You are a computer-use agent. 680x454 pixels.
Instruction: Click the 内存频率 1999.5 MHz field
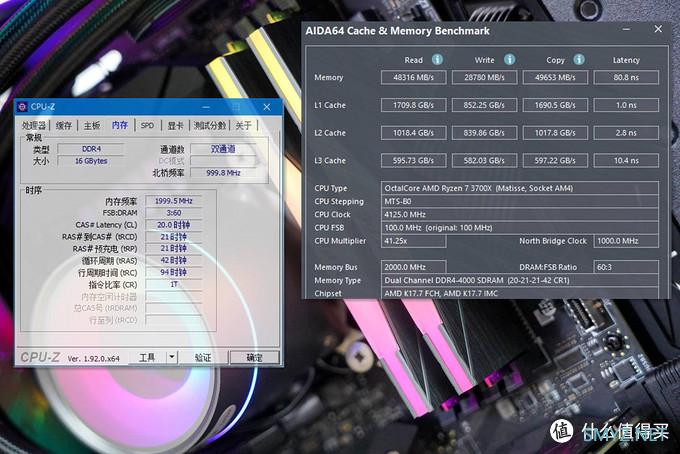pyautogui.click(x=173, y=201)
